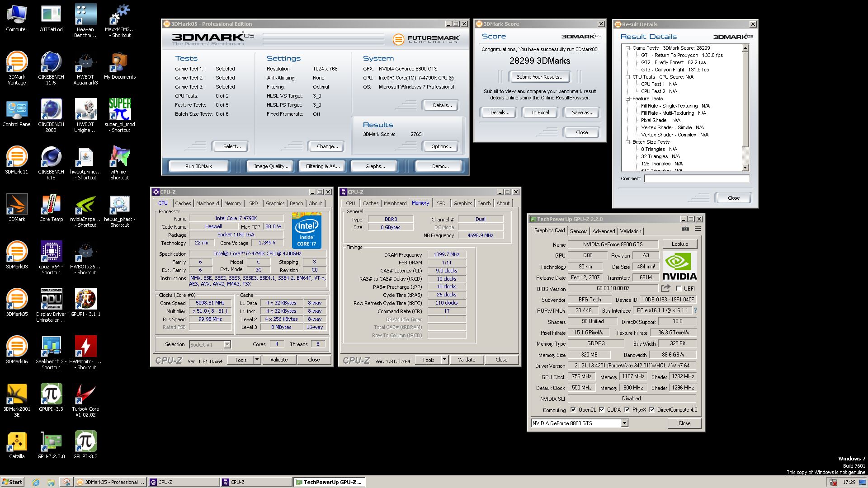Switch to TechPowerUp GPU-Z taskbar item
The height and width of the screenshot is (488, 868).
(329, 482)
